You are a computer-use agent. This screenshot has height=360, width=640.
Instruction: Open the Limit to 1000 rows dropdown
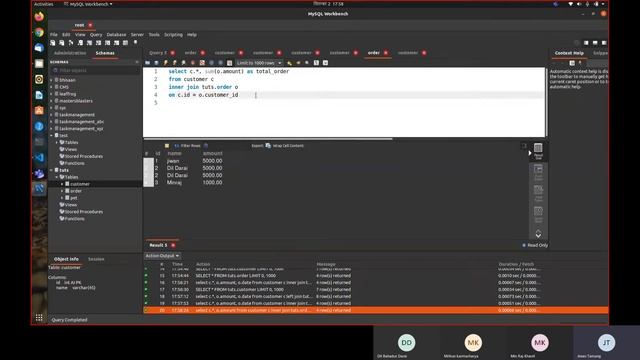pyautogui.click(x=259, y=63)
